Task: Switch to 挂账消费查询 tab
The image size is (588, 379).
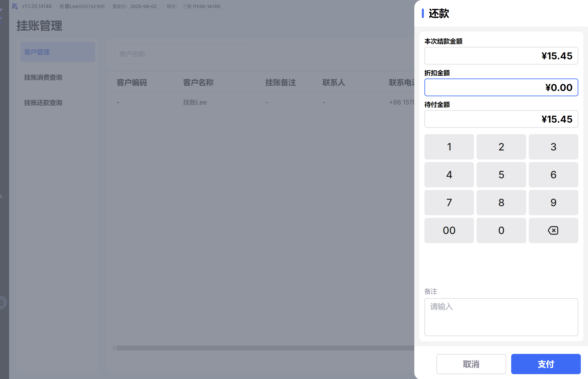Action: 43,77
